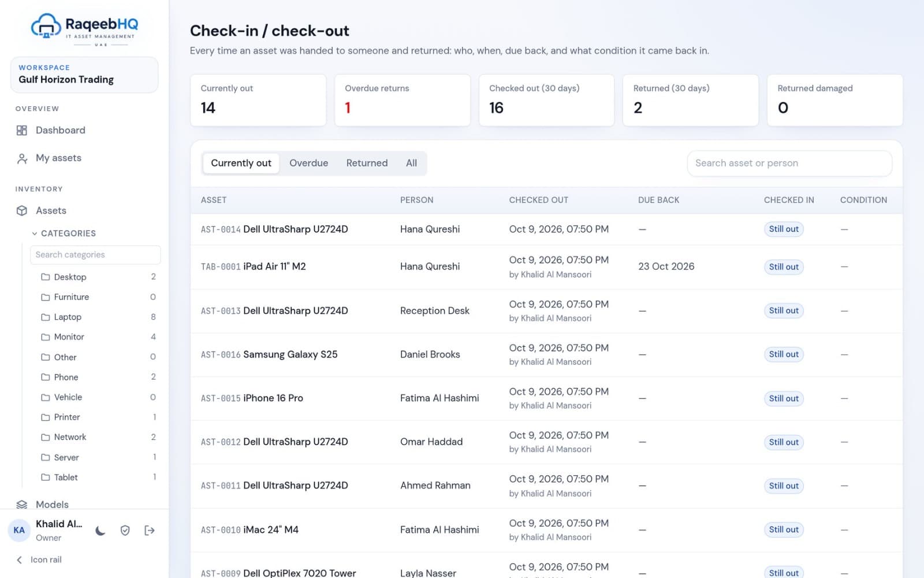The image size is (924, 578).
Task: Click Reception Desk in the Person column
Action: [x=434, y=311]
